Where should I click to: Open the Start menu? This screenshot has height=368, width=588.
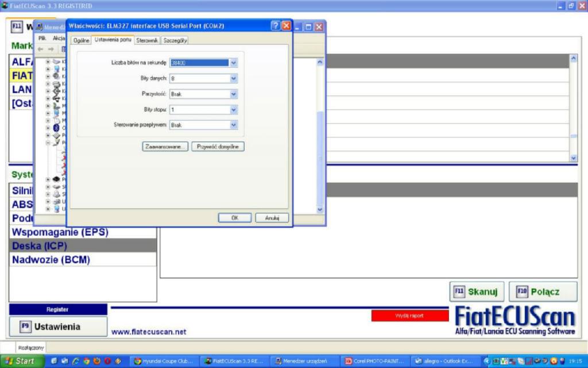pyautogui.click(x=22, y=361)
